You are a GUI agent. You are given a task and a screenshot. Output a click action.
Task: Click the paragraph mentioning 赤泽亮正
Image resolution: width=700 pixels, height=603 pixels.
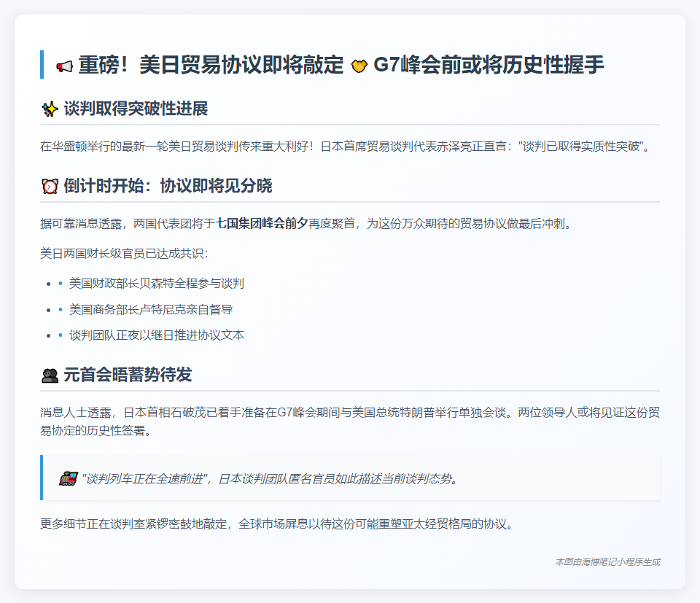coord(344,147)
